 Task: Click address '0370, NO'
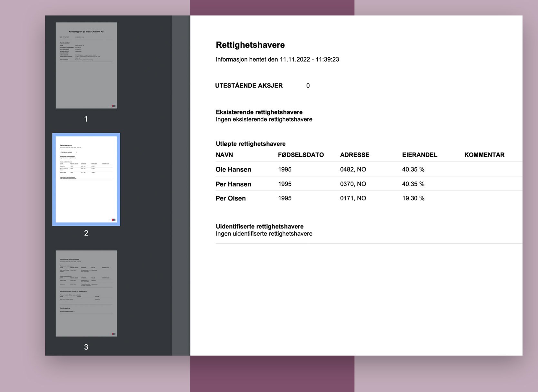point(353,184)
